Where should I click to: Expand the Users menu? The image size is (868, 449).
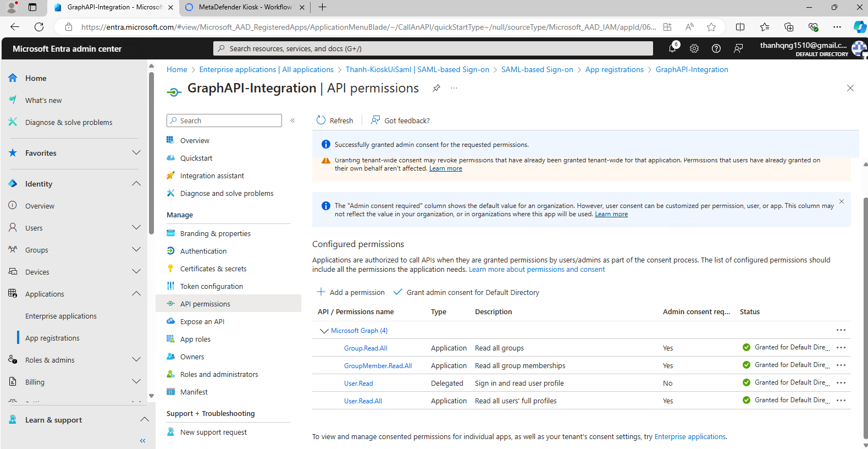click(x=136, y=227)
